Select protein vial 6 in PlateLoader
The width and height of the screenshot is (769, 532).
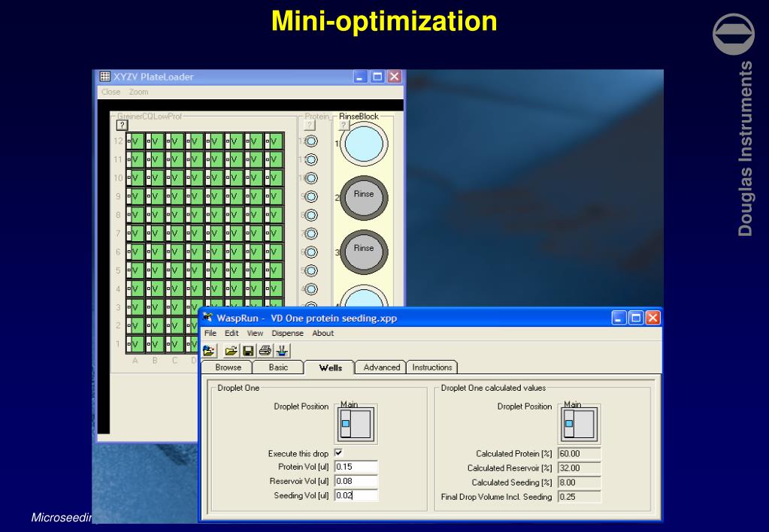point(311,252)
